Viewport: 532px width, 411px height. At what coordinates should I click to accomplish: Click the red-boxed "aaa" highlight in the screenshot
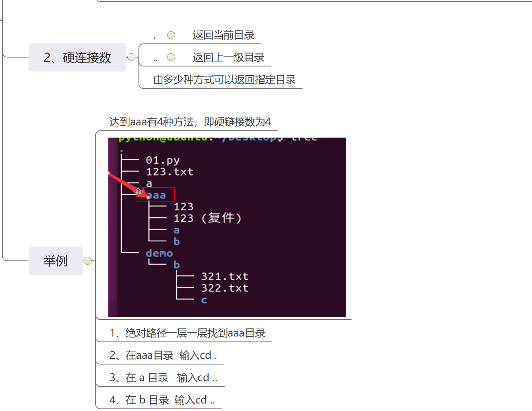click(155, 195)
